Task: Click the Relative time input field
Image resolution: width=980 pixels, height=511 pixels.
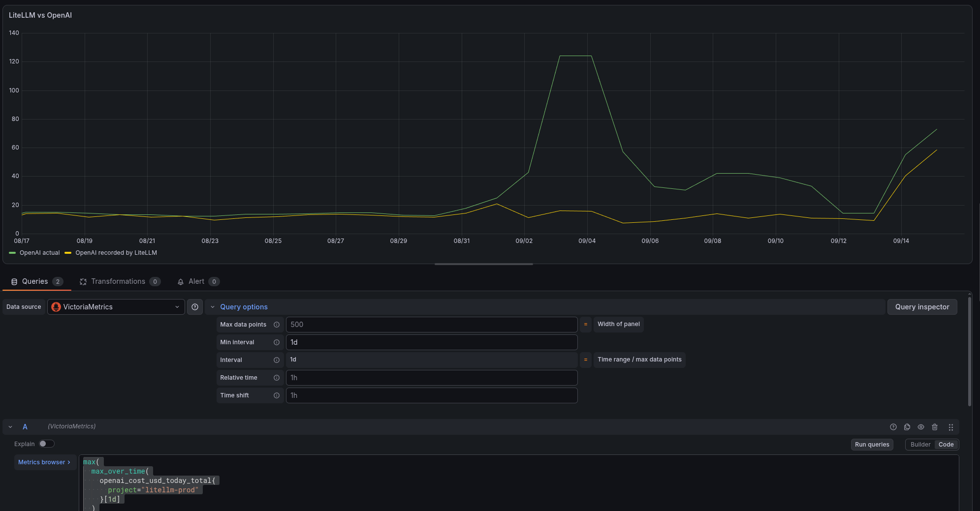Action: click(432, 378)
